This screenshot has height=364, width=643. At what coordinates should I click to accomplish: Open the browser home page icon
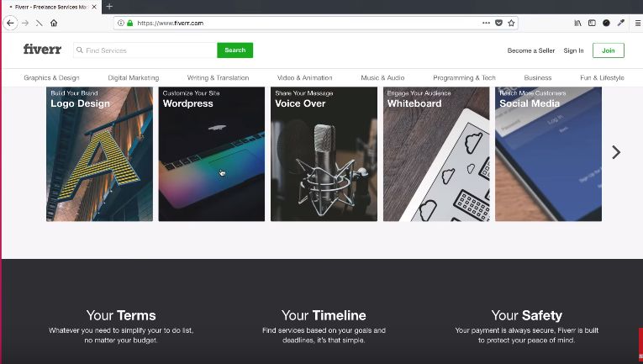[54, 23]
